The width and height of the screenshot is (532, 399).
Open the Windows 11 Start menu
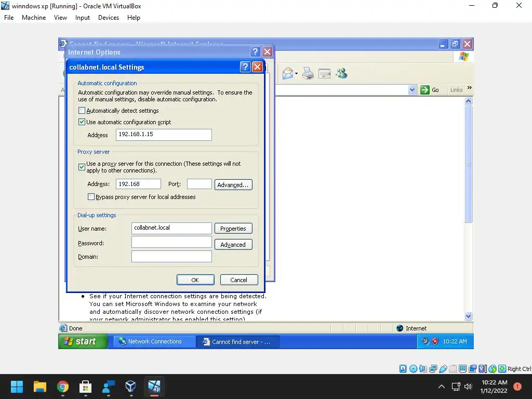click(x=17, y=387)
